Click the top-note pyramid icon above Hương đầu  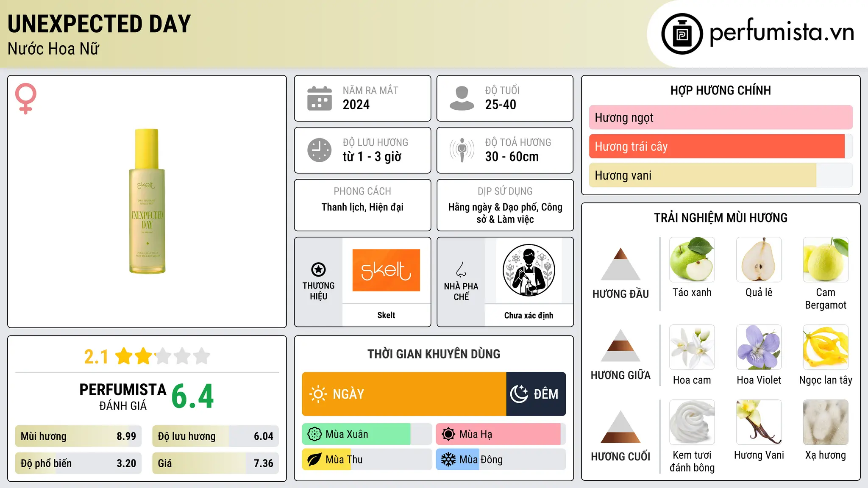620,264
